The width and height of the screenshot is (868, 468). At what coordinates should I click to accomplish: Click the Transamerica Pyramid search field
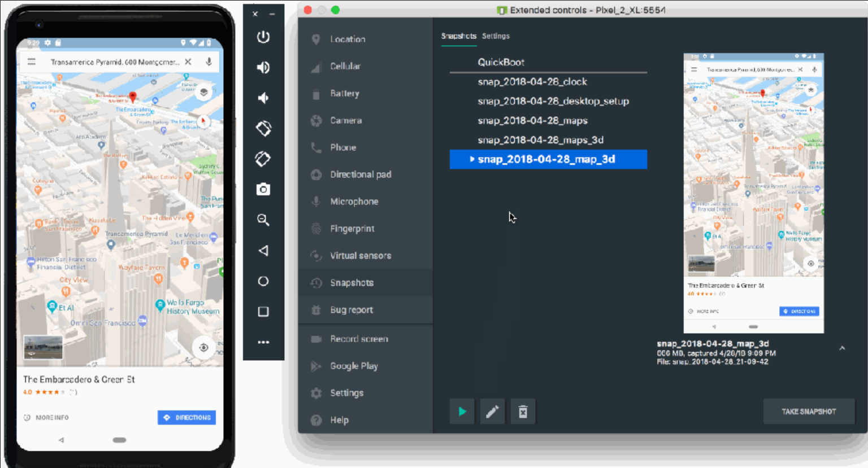coord(115,62)
